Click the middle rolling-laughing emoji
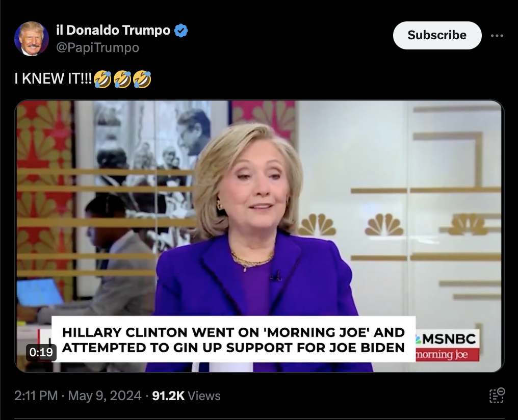The width and height of the screenshot is (518, 420). pos(122,79)
